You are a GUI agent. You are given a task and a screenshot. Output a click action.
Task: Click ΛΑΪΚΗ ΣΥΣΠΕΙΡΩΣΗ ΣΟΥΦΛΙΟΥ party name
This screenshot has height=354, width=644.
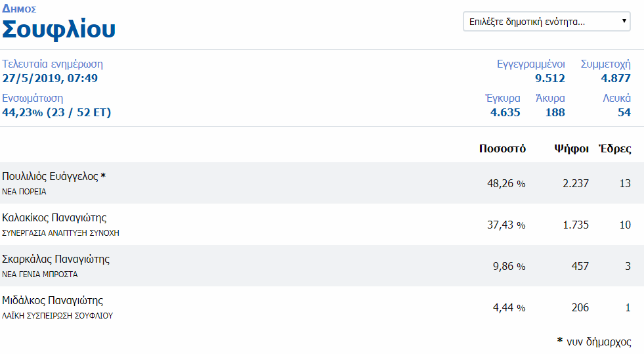pyautogui.click(x=58, y=316)
